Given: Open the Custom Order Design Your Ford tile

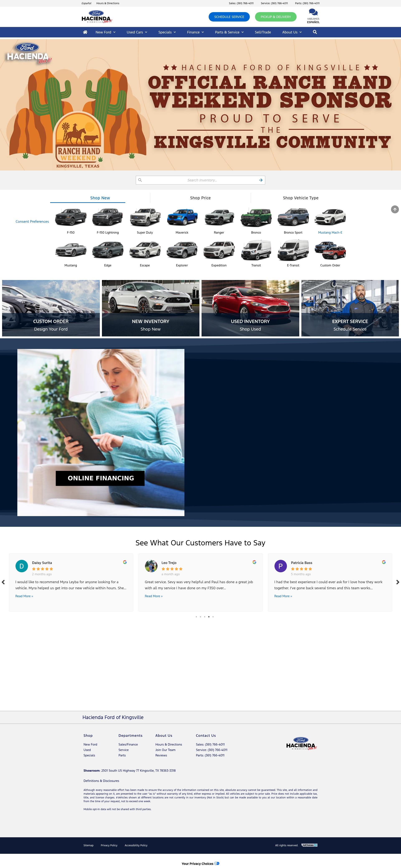Looking at the screenshot, I should point(51,308).
